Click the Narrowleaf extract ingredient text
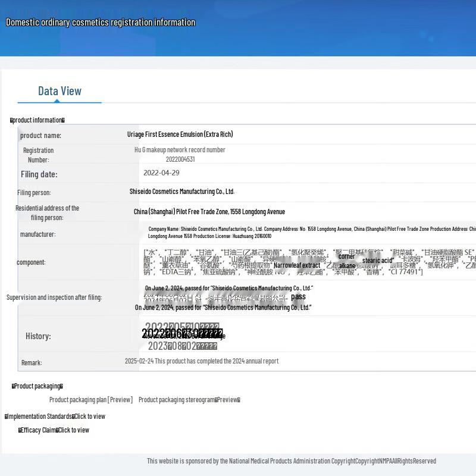Screen dimensions: 476x476 [x=297, y=265]
